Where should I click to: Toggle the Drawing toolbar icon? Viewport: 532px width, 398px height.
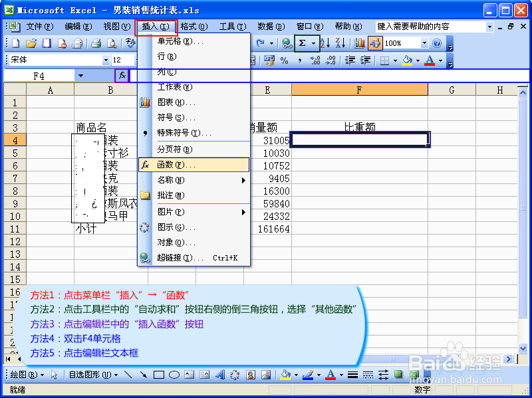pos(375,43)
